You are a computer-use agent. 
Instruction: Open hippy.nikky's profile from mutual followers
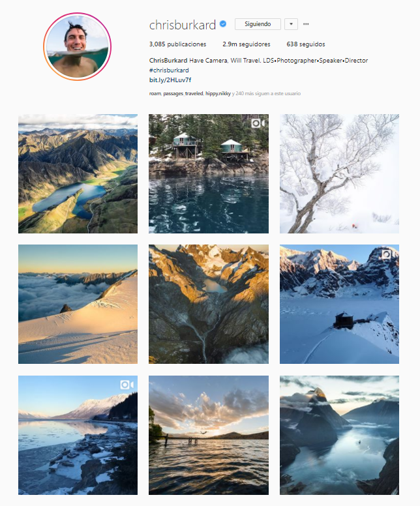point(218,93)
